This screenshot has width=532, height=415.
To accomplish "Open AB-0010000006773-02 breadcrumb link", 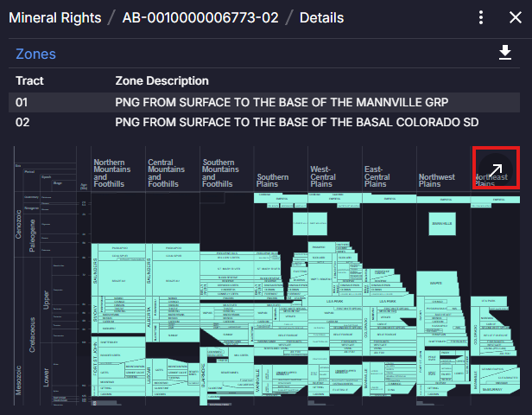I will pyautogui.click(x=200, y=17).
